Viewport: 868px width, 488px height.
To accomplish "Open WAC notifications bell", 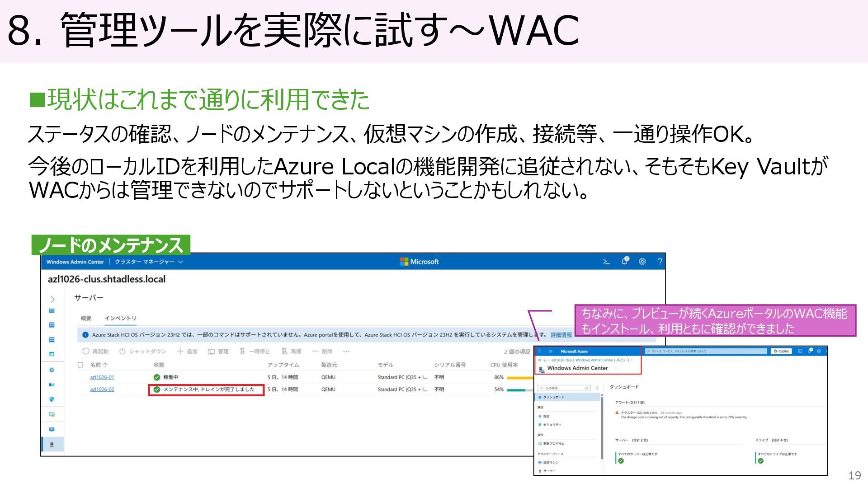I will (x=625, y=261).
